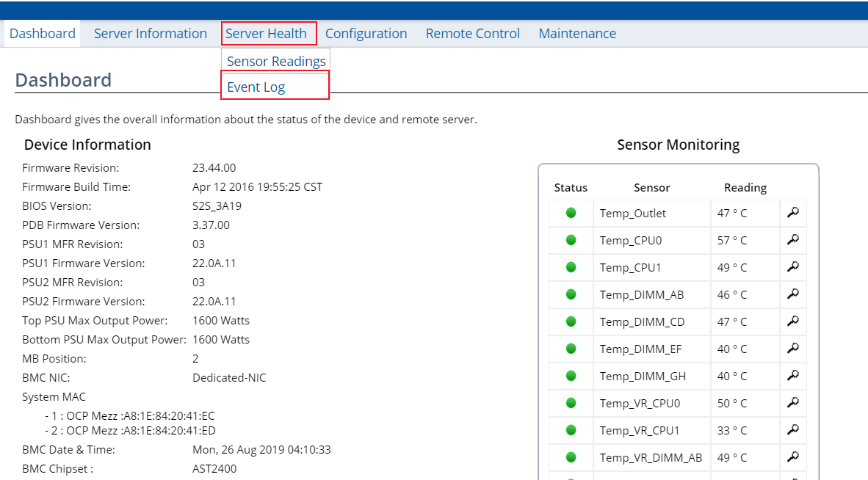Open details for the Temp_VR_CPU0 sensor
868x480 pixels.
pos(792,403)
